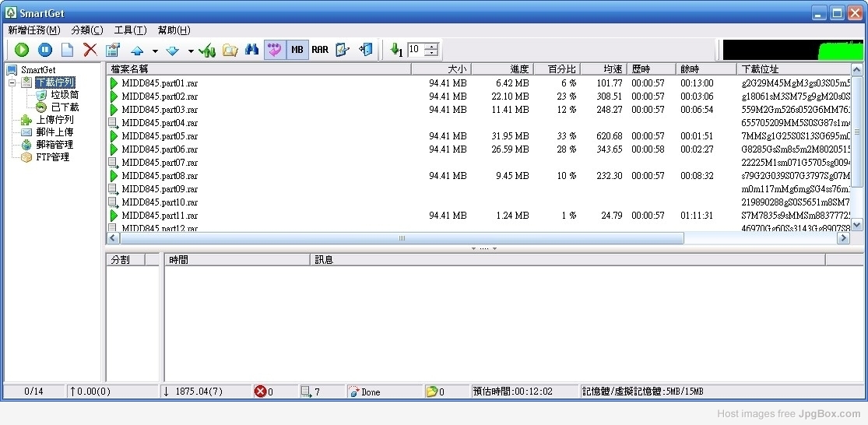The width and height of the screenshot is (868, 425).
Task: Open the 新增任務(M) menu
Action: click(33, 30)
